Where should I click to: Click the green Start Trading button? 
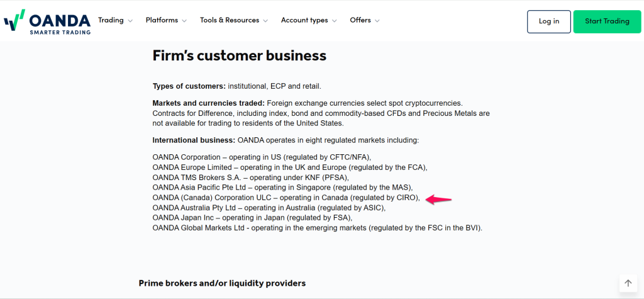point(607,21)
